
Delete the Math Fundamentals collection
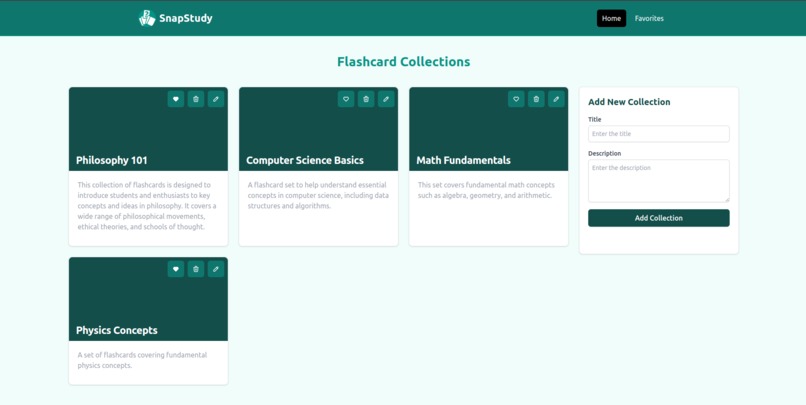pos(536,99)
